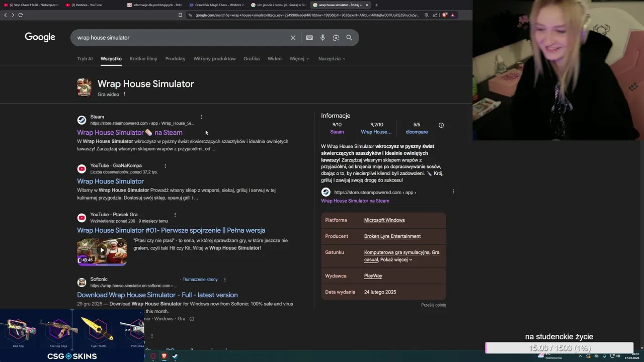
Task: Clear the Google search box text
Action: click(x=293, y=38)
